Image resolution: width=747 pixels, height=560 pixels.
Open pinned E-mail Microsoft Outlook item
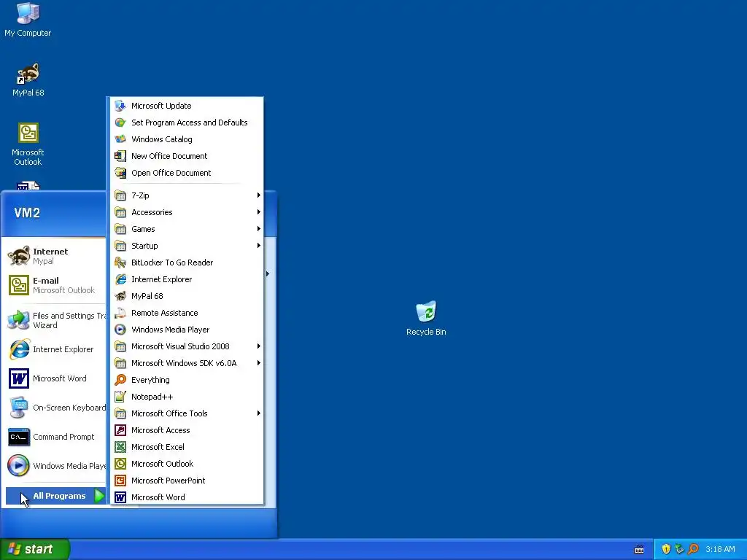(55, 285)
